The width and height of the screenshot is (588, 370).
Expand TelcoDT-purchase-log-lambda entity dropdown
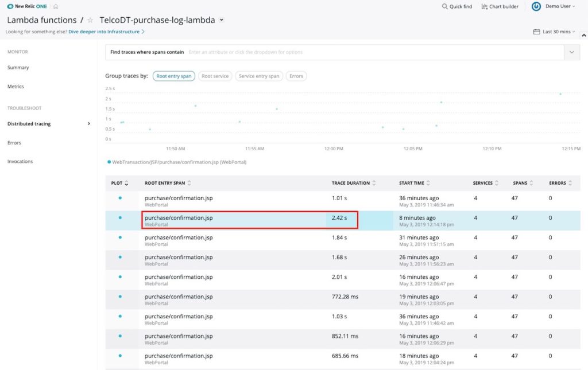[222, 20]
